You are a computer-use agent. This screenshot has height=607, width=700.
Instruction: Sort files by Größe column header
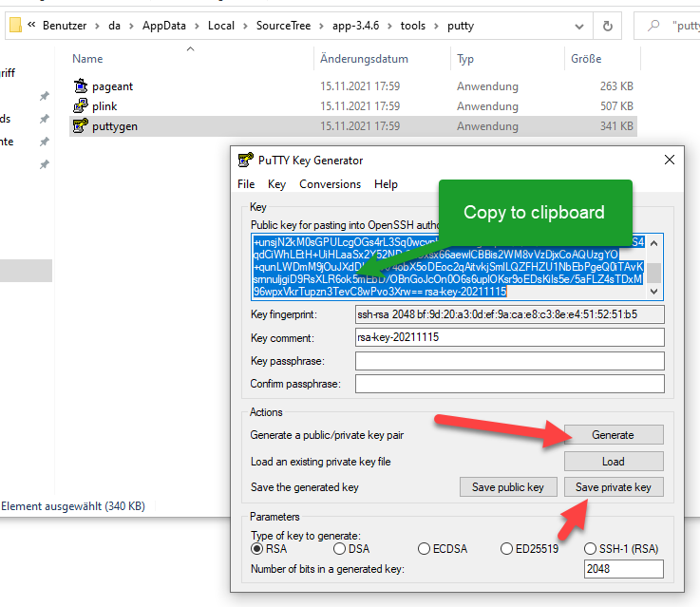tap(586, 59)
